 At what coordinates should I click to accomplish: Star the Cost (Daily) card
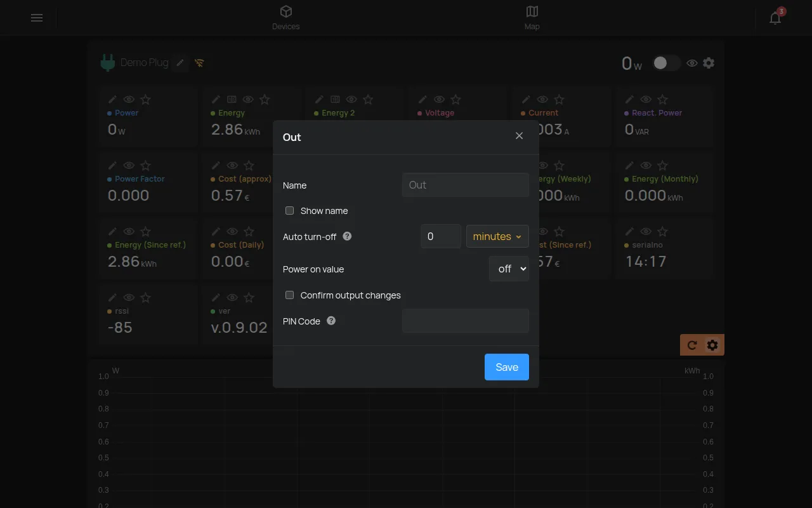pos(249,232)
